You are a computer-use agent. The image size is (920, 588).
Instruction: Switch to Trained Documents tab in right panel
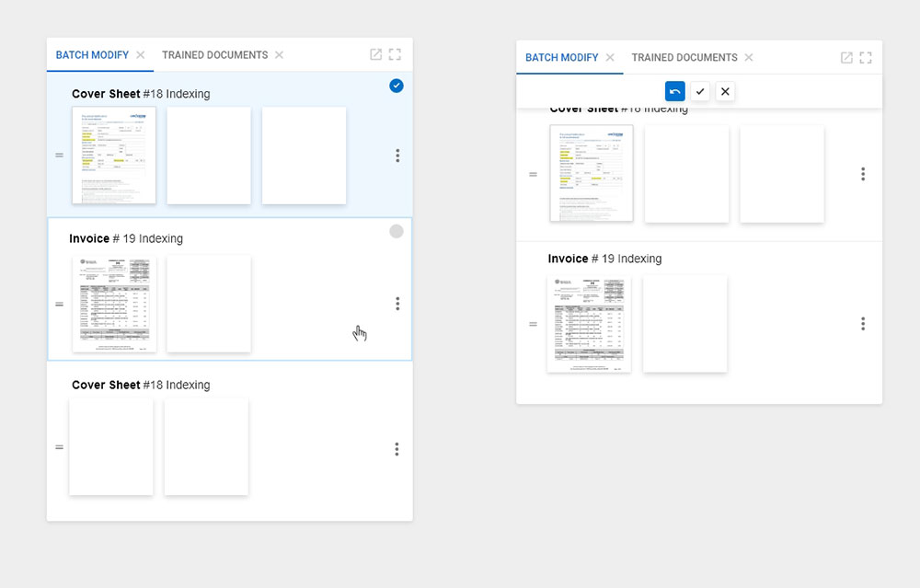(684, 58)
